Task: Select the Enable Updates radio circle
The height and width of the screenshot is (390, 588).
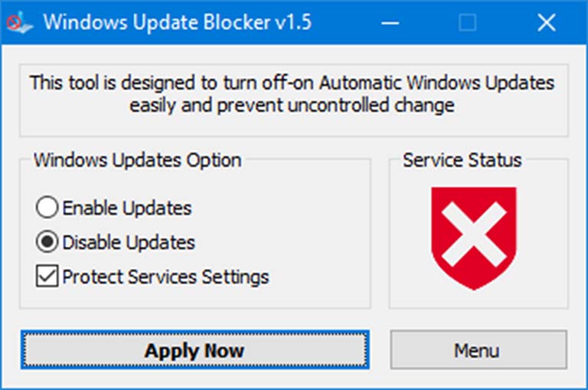Action: (47, 208)
